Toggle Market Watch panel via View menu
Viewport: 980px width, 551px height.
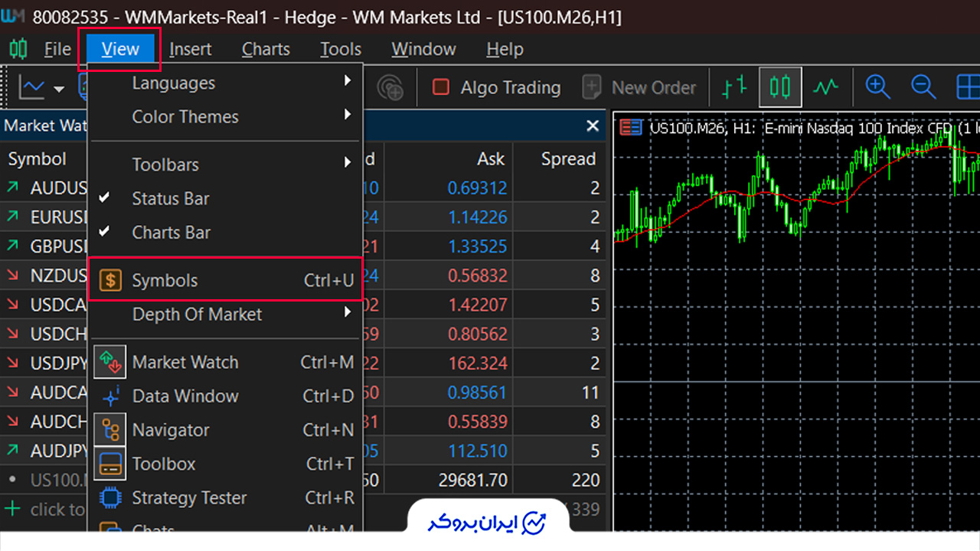225,362
